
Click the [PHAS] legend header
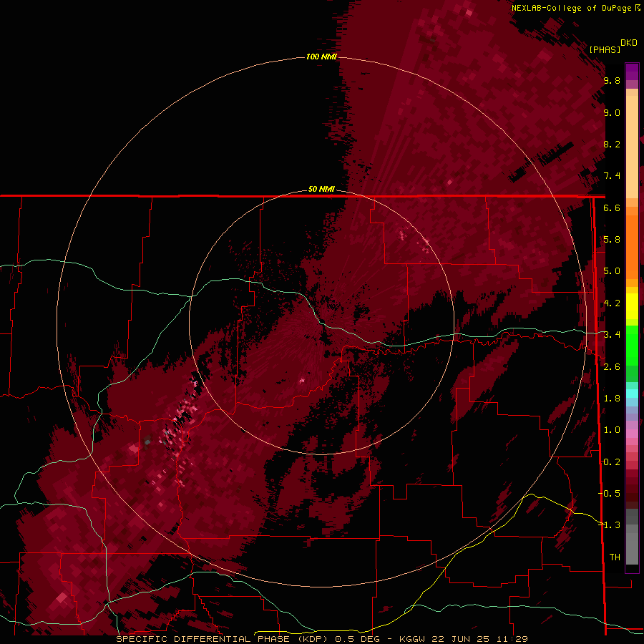[x=605, y=49]
